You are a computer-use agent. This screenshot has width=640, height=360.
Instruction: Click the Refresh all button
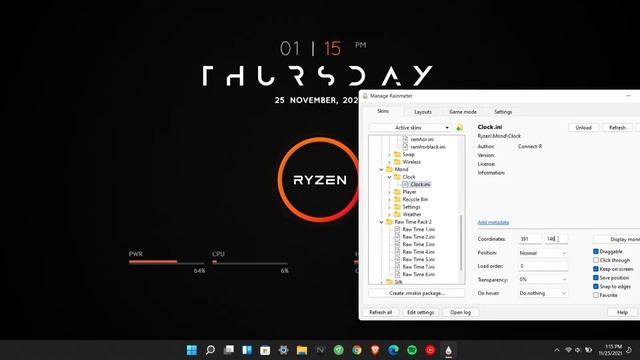[380, 312]
